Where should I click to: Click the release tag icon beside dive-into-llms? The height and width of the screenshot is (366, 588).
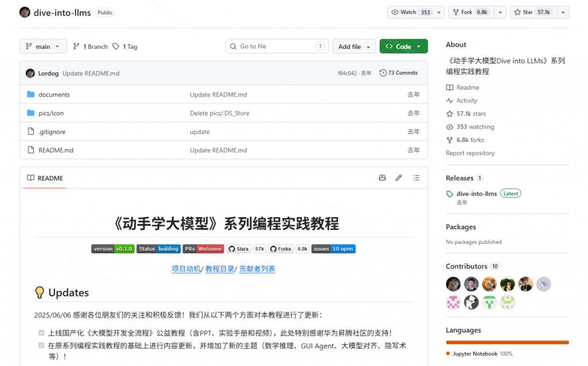[x=450, y=194]
